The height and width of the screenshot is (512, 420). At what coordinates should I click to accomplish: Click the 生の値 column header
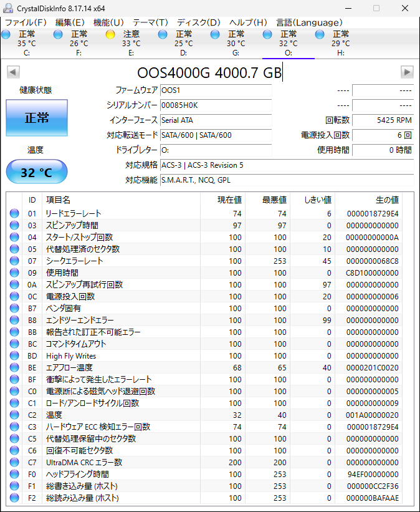pyautogui.click(x=369, y=200)
